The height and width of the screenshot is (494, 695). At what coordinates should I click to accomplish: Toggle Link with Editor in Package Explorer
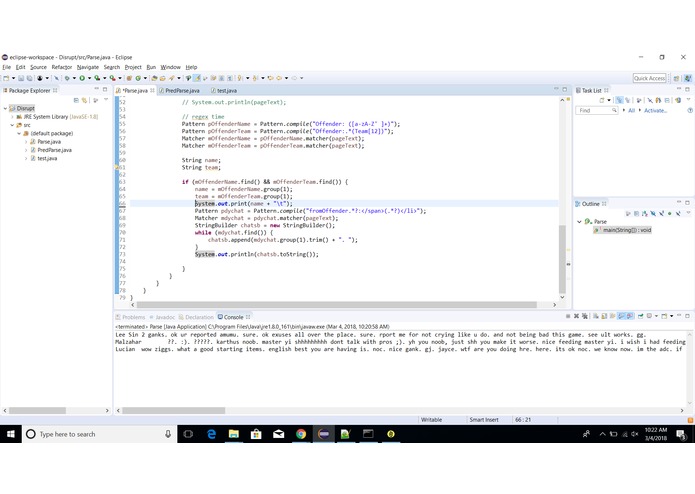click(85, 100)
